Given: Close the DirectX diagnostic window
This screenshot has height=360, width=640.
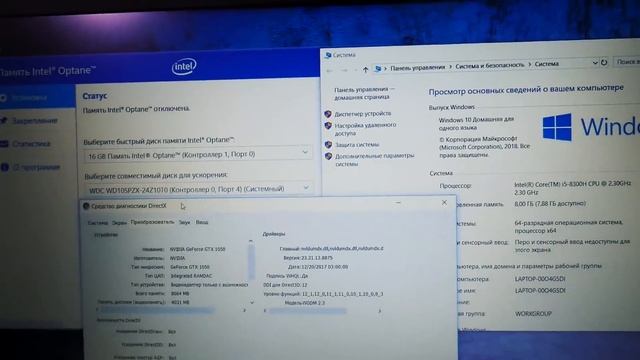Looking at the screenshot, I should click(444, 202).
